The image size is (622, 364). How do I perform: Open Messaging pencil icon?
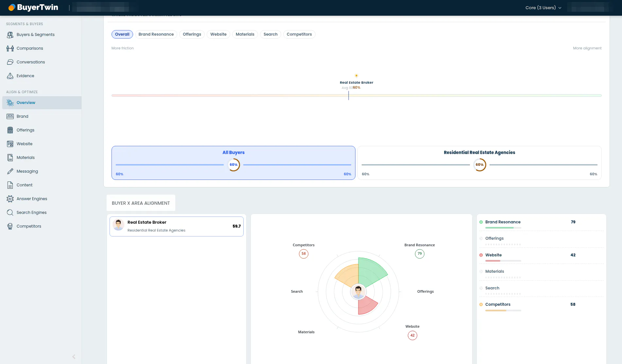(x=10, y=171)
